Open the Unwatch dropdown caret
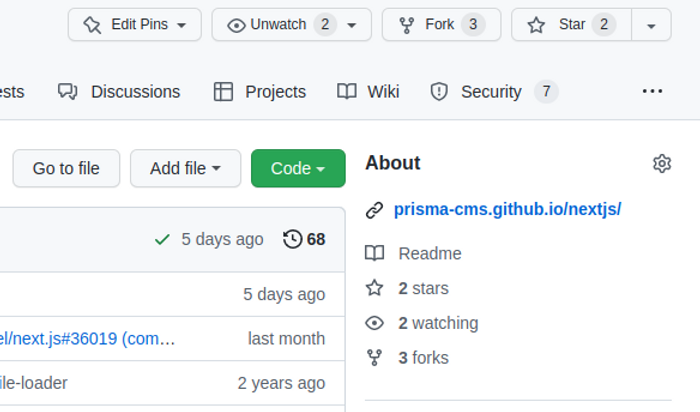 tap(352, 25)
